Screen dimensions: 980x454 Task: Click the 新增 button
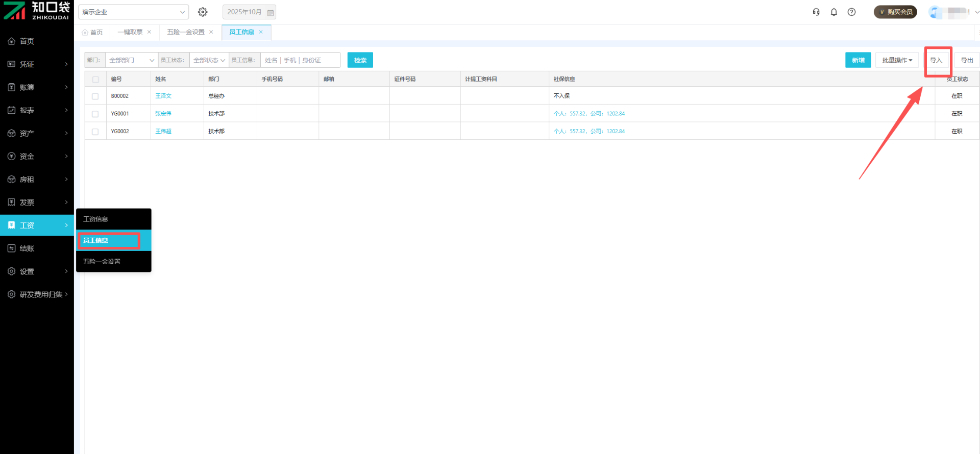(x=858, y=60)
